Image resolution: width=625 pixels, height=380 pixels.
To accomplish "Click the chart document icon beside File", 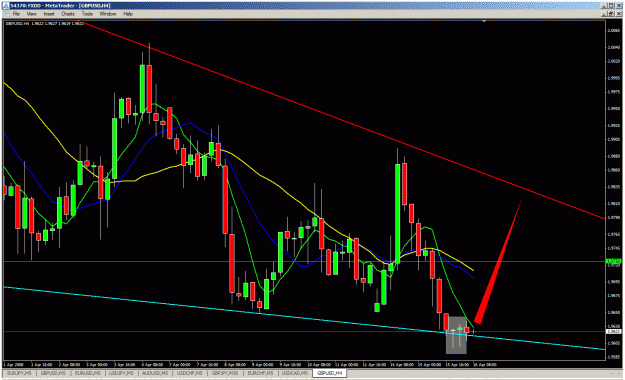I will point(6,14).
